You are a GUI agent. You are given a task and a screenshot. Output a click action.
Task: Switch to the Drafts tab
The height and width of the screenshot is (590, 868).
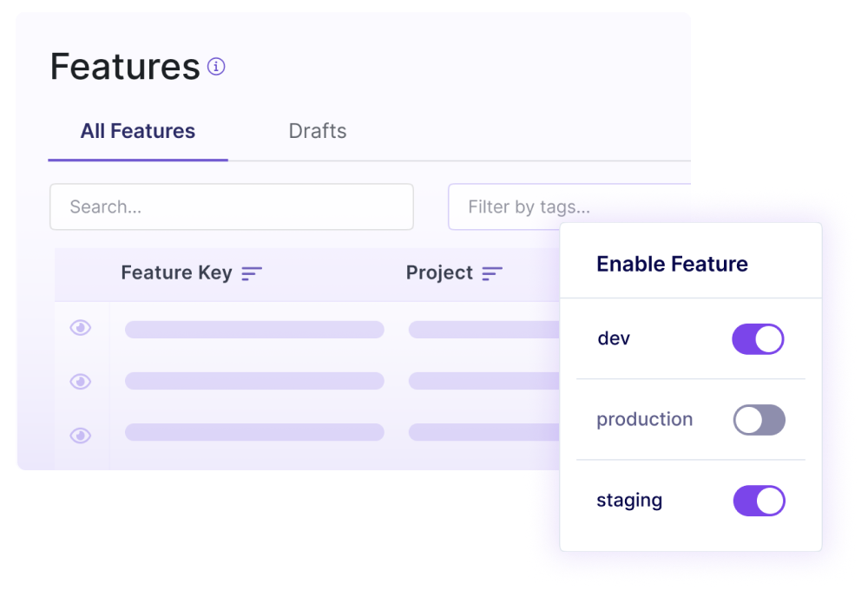tap(317, 130)
